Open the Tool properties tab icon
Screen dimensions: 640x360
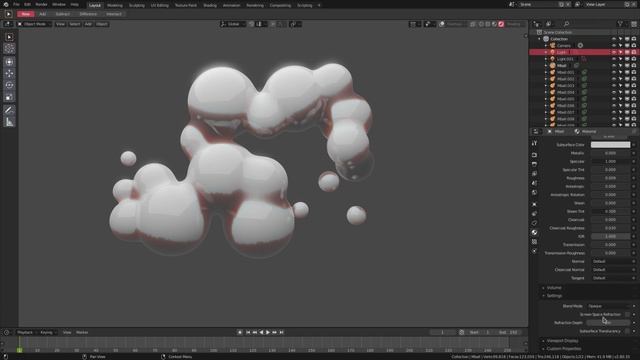click(x=534, y=144)
